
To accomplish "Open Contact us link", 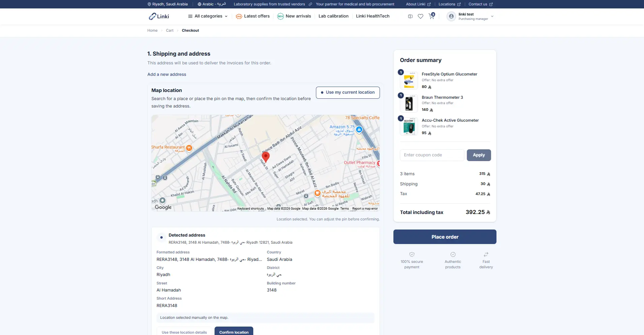I will tap(481, 4).
